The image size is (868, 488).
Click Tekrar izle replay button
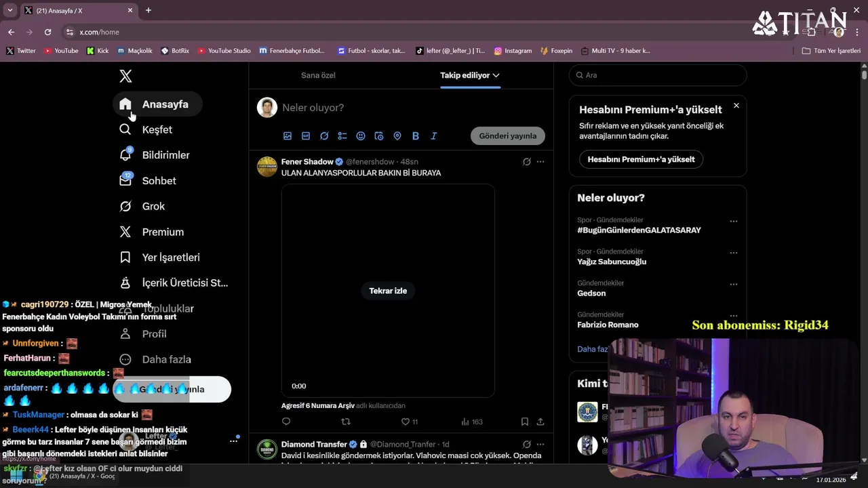388,291
